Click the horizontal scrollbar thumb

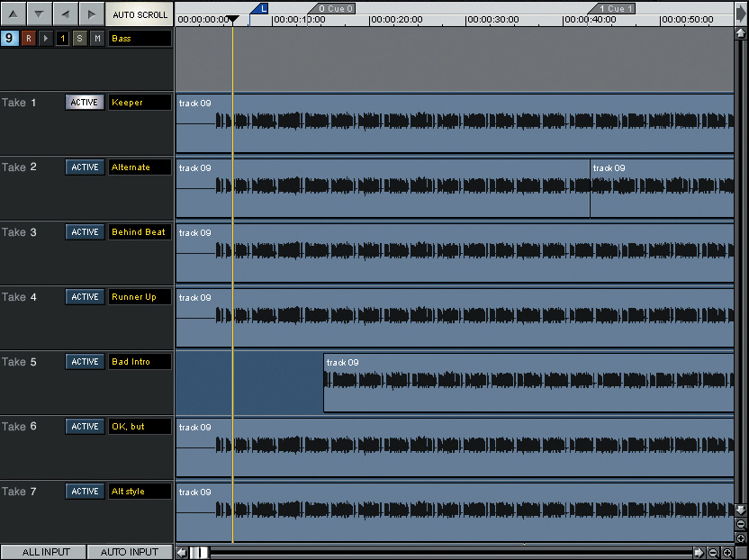(199, 552)
